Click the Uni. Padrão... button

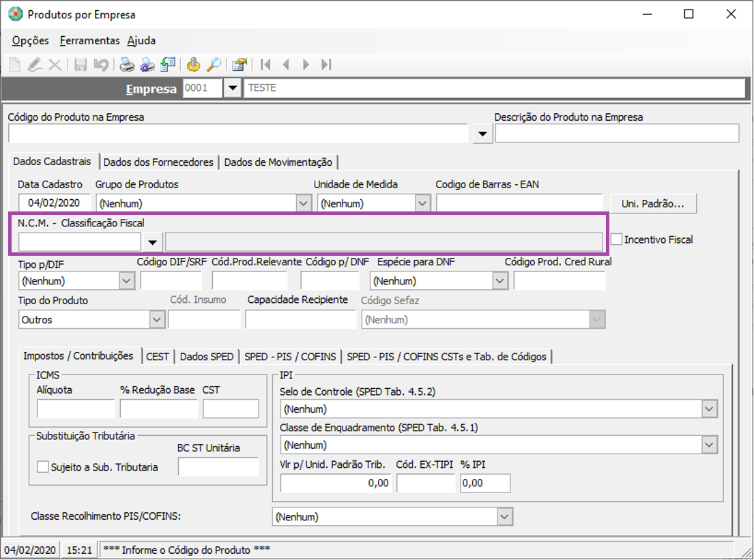click(653, 203)
